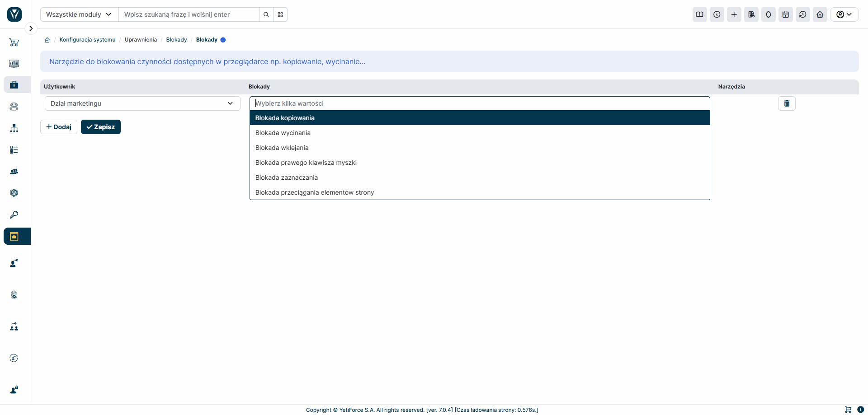The width and height of the screenshot is (868, 415).
Task: Open the calendar icon in top bar
Action: tap(786, 14)
